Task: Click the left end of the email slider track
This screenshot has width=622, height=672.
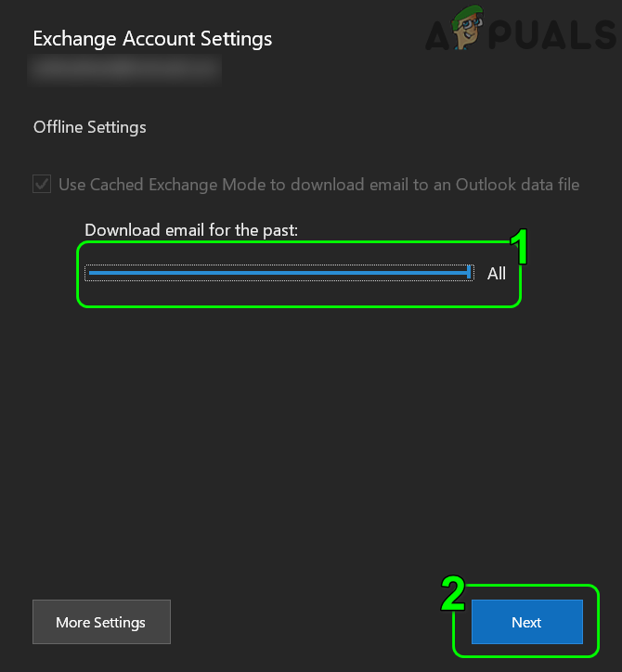Action: tap(89, 273)
